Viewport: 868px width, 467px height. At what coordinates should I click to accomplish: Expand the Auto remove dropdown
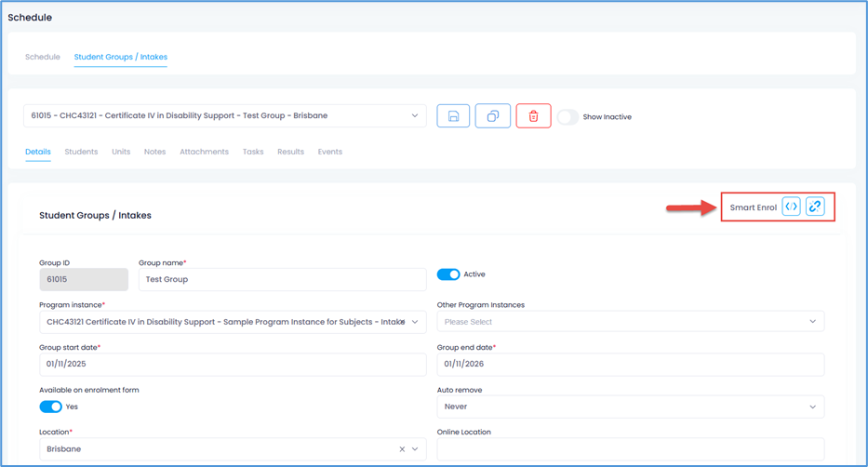pyautogui.click(x=811, y=407)
